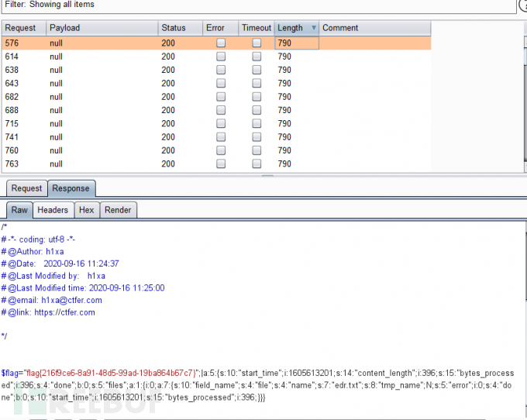Tick the Timeout checkbox for request 763
The image size is (527, 420).
257,164
